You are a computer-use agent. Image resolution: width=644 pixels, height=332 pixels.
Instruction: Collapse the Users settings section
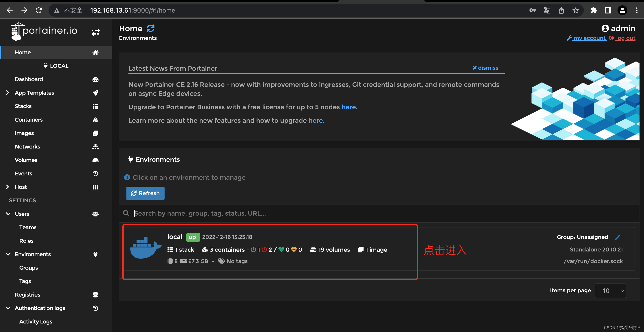(x=8, y=214)
